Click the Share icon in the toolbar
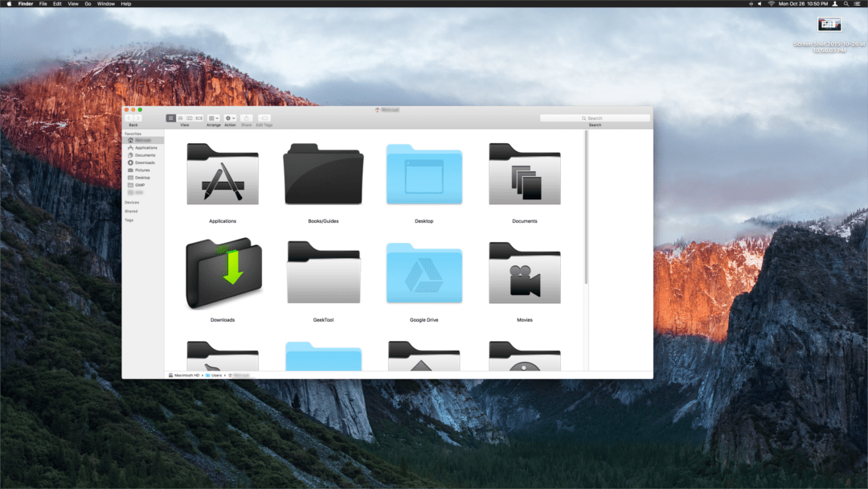This screenshot has width=868, height=489. point(247,118)
